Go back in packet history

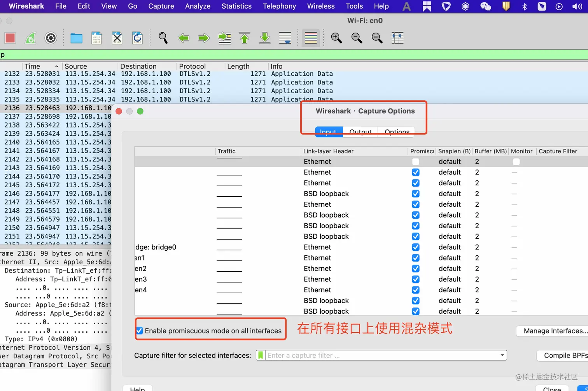183,38
